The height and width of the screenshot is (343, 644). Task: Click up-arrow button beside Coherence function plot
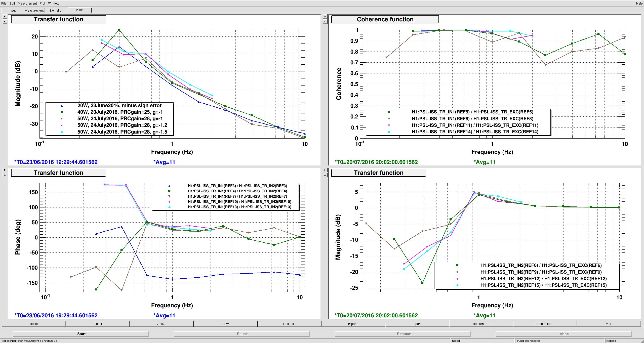click(x=325, y=22)
